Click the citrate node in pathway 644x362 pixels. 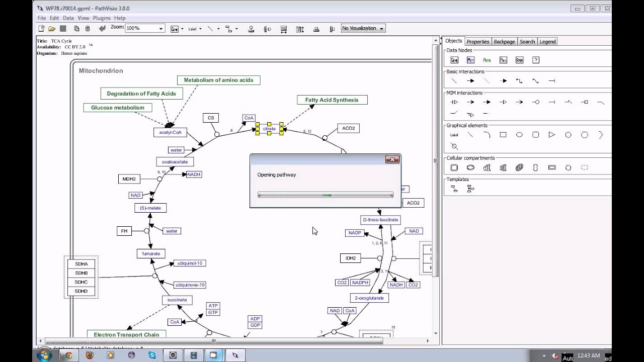(269, 129)
